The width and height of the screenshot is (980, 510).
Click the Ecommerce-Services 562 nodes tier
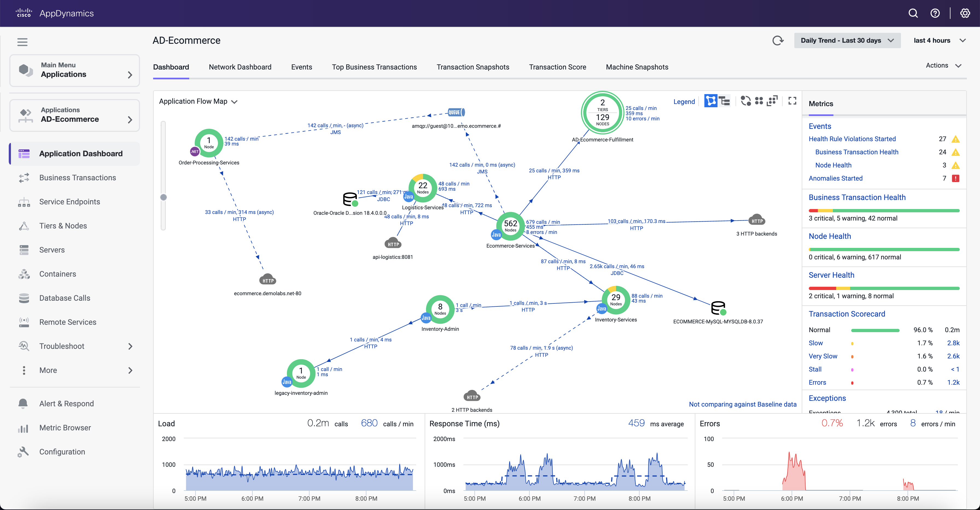pos(510,226)
